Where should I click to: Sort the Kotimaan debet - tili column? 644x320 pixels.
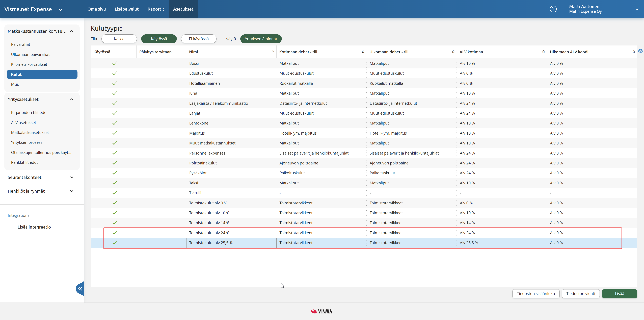click(363, 52)
